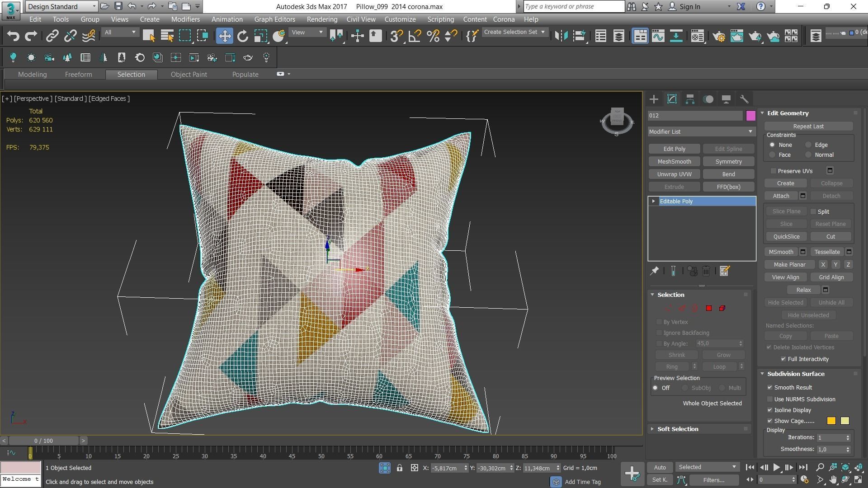Open the Display command panel tab
This screenshot has height=488, width=868.
[726, 99]
